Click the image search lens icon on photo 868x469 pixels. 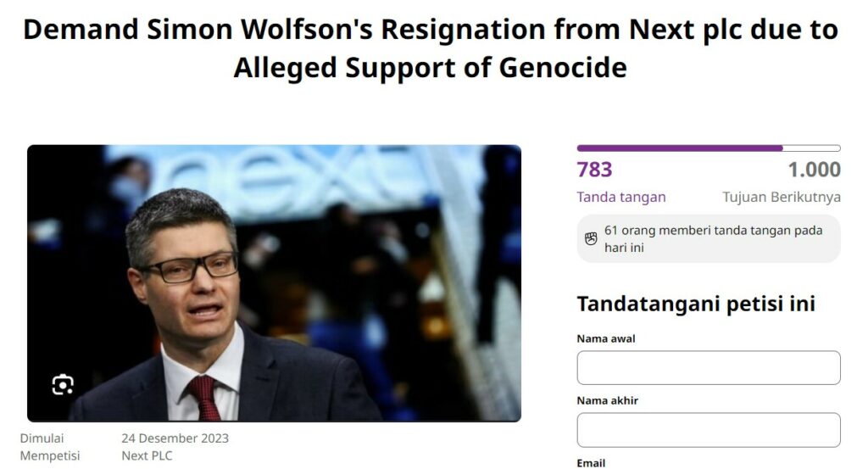(63, 384)
